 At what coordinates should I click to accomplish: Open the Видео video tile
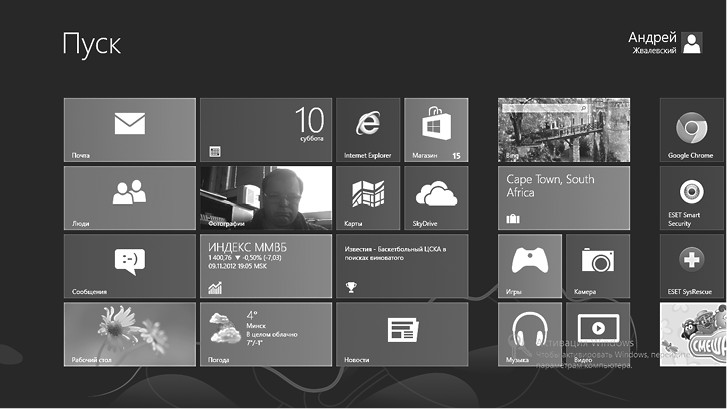click(598, 334)
